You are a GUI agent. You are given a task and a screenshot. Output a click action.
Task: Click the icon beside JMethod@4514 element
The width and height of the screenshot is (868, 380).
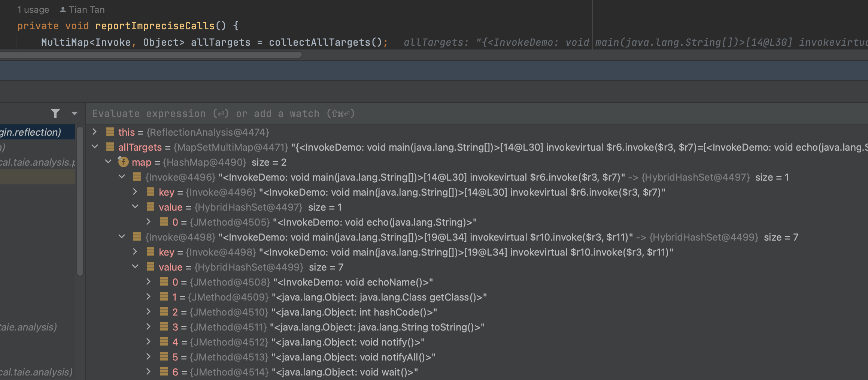164,371
